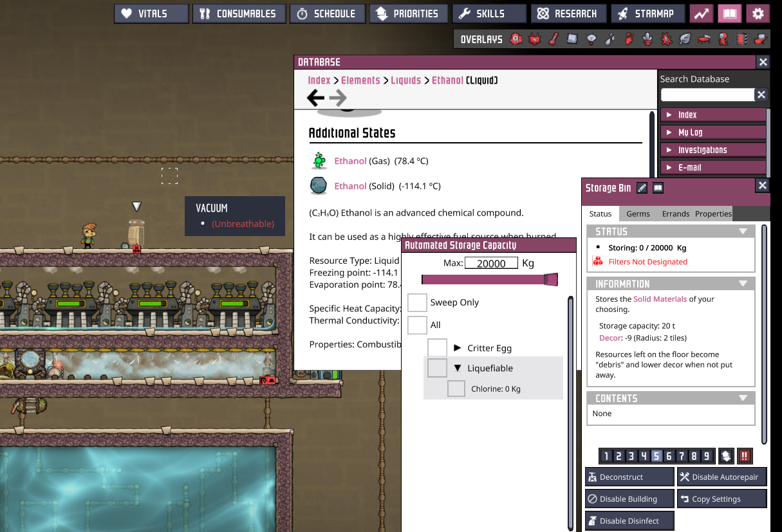Switch to the Errands tab

[675, 214]
